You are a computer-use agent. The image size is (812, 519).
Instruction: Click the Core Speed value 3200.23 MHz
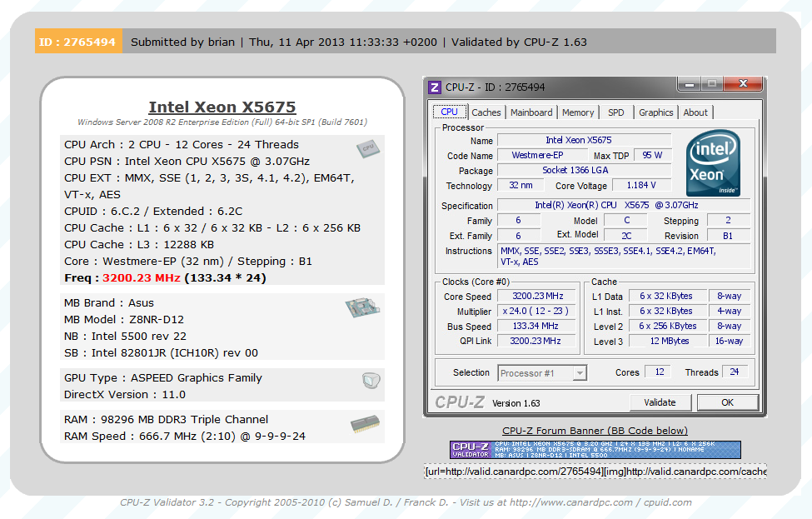(x=537, y=296)
